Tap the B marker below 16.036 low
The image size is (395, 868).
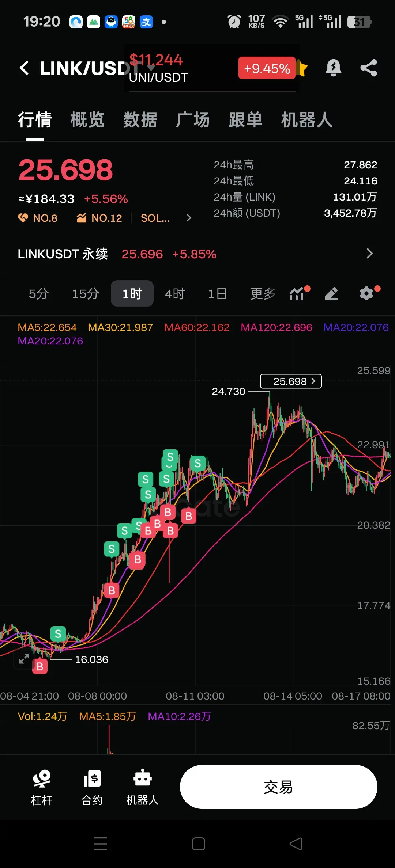40,666
